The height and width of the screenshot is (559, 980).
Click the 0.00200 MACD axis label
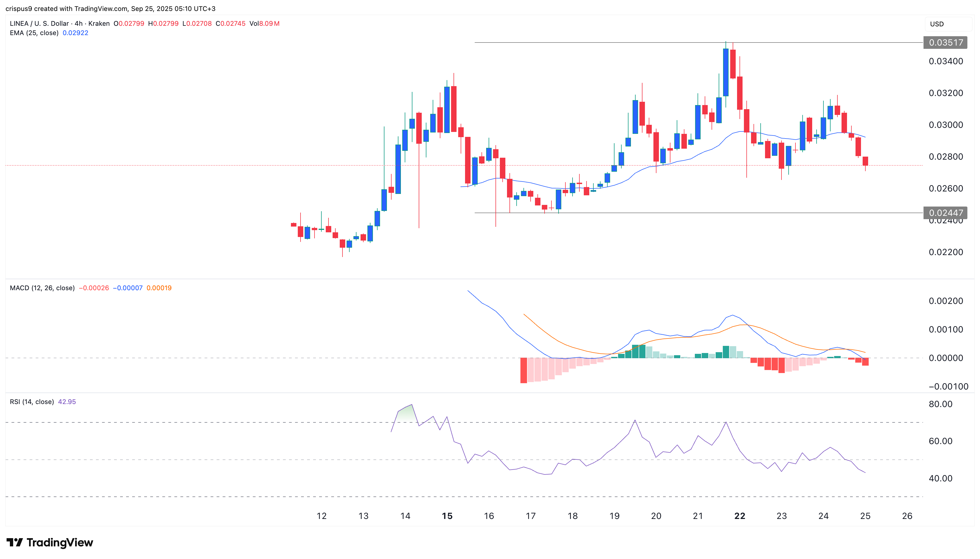(946, 301)
